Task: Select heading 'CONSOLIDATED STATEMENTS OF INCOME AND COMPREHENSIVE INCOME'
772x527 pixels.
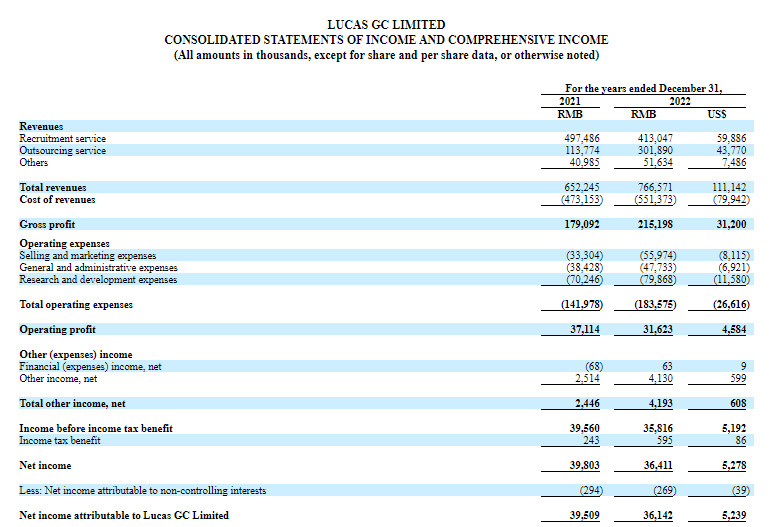Action: (386, 40)
